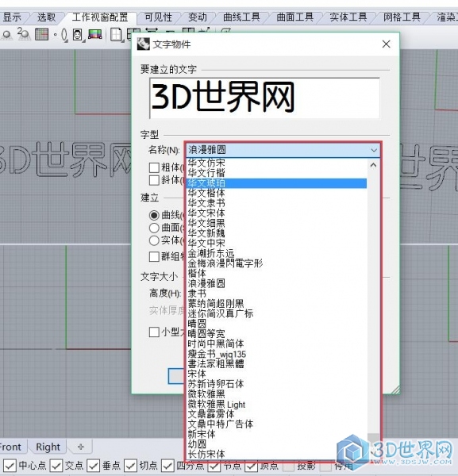Select the 曲线 radio option
This screenshot has width=458, height=476.
tap(154, 215)
